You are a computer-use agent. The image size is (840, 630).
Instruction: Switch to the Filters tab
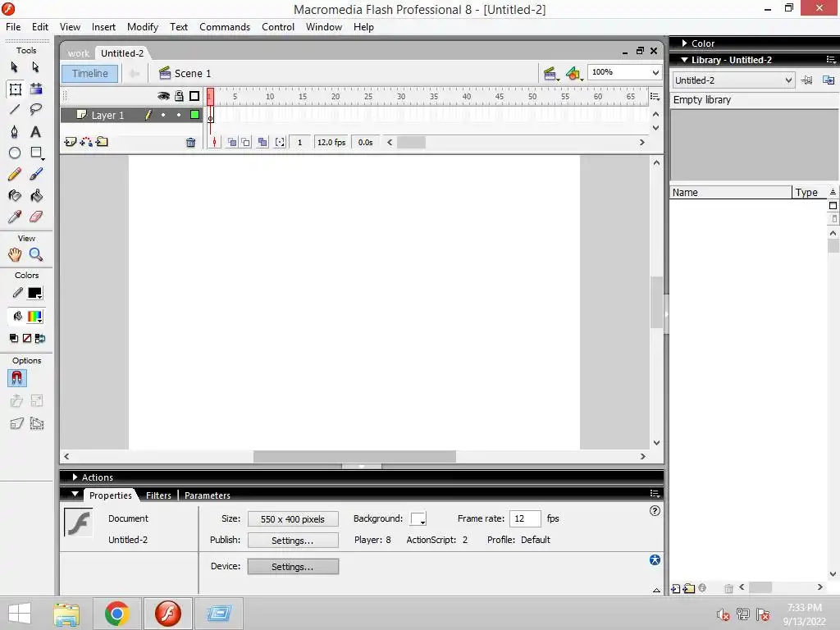coord(158,495)
